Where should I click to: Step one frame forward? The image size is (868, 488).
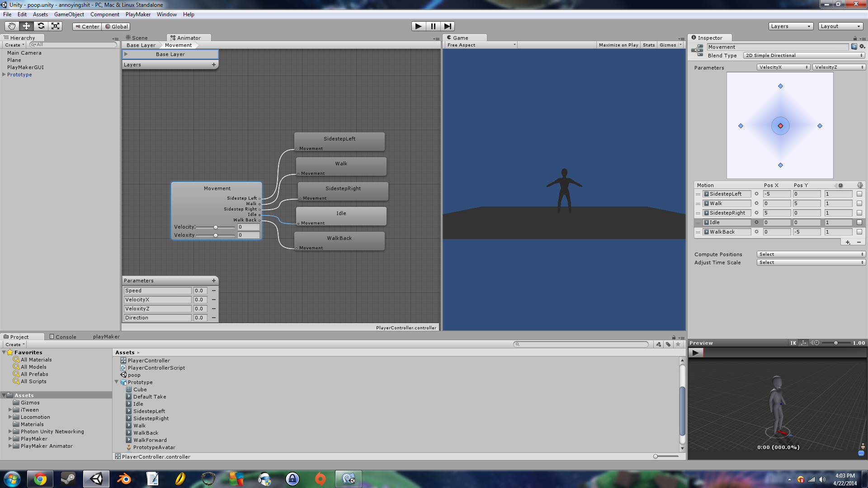coord(448,26)
